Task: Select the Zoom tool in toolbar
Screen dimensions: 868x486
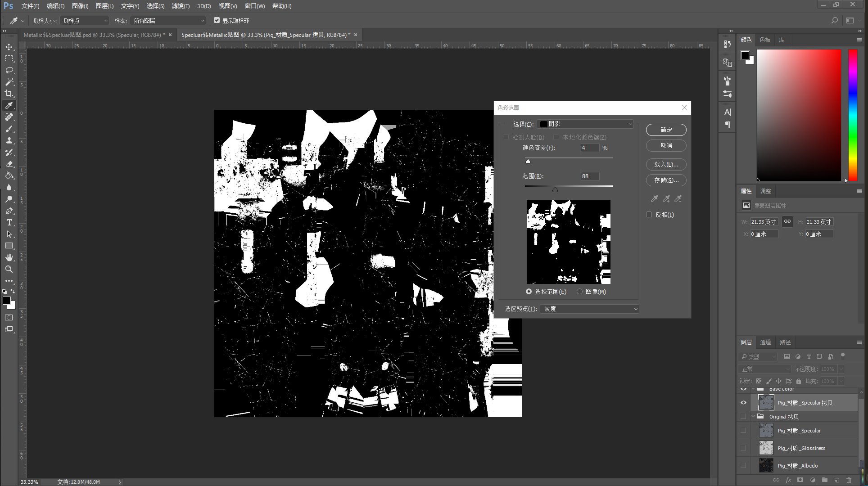Action: (9, 269)
